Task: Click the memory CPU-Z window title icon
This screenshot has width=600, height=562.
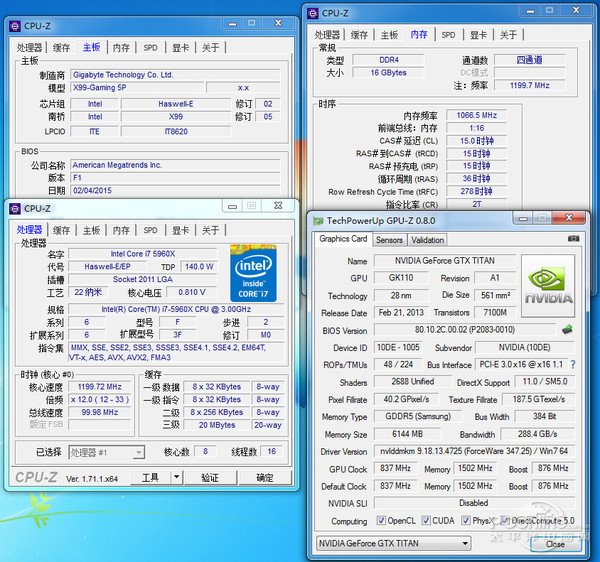Action: (312, 13)
